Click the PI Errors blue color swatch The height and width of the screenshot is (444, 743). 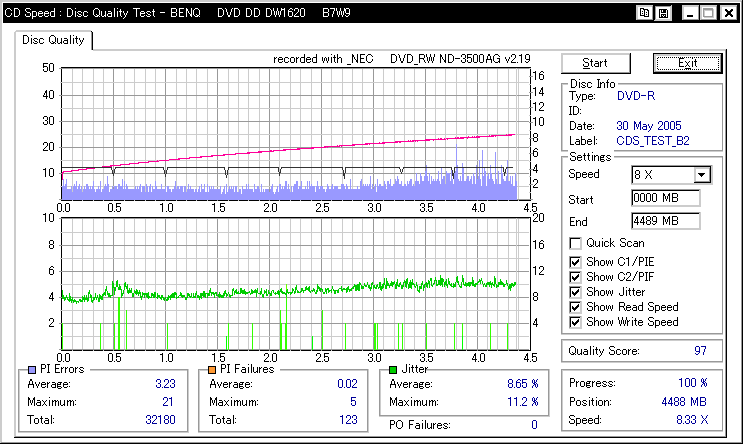coord(32,370)
